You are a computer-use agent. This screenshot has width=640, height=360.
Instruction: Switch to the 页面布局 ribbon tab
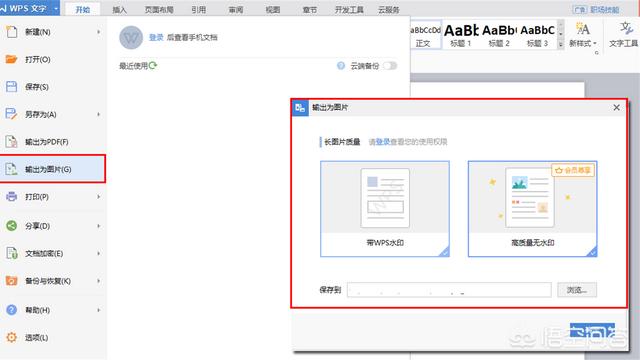pyautogui.click(x=159, y=9)
